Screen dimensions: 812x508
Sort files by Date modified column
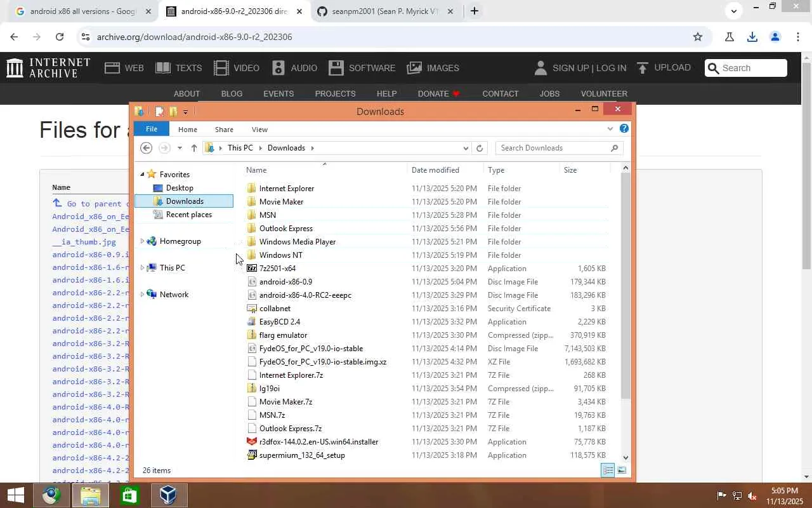click(445, 170)
